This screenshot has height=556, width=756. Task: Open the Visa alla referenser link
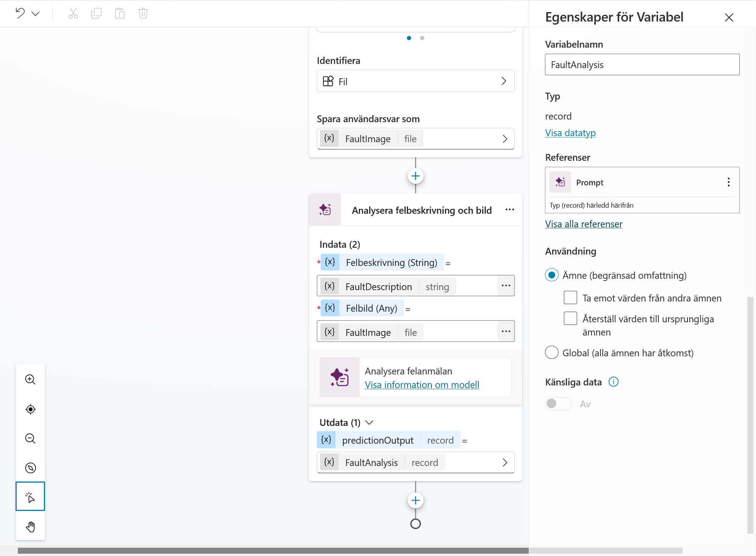point(584,224)
